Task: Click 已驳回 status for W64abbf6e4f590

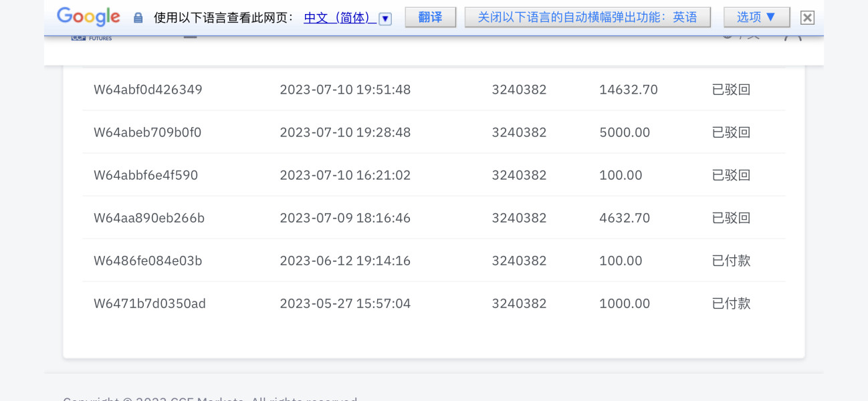Action: point(731,175)
